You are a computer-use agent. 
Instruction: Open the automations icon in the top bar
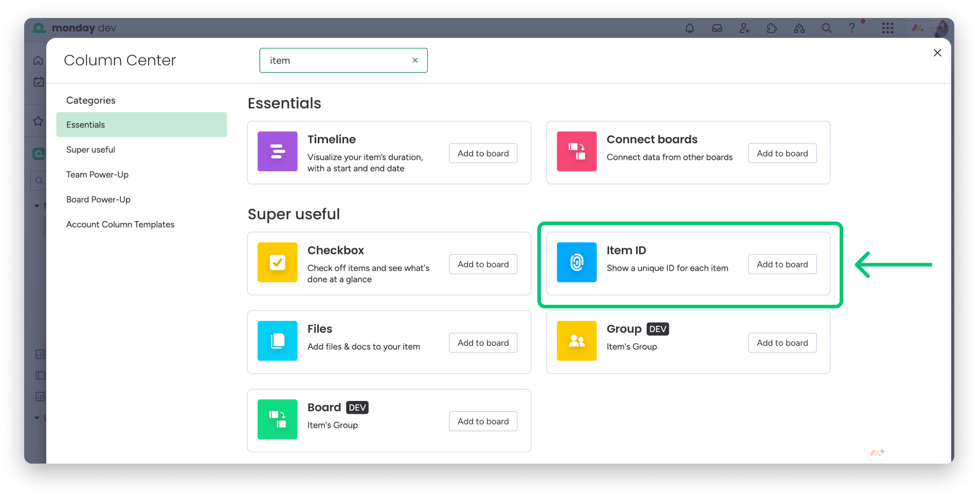click(799, 28)
